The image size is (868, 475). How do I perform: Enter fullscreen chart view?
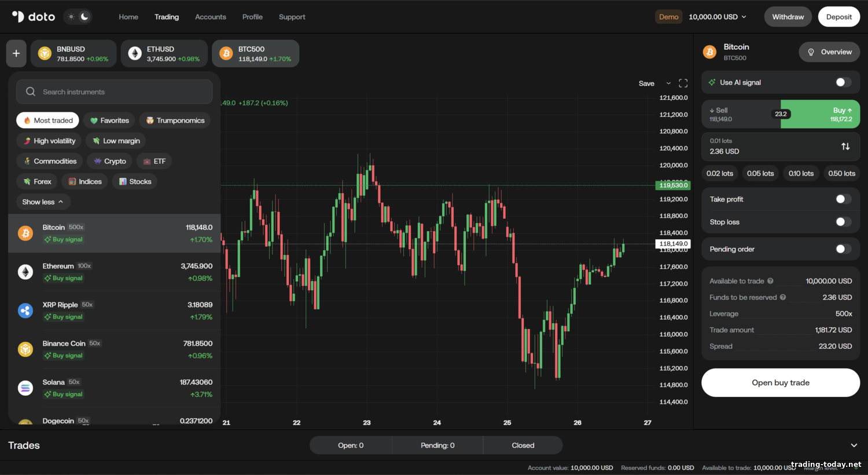pyautogui.click(x=683, y=83)
